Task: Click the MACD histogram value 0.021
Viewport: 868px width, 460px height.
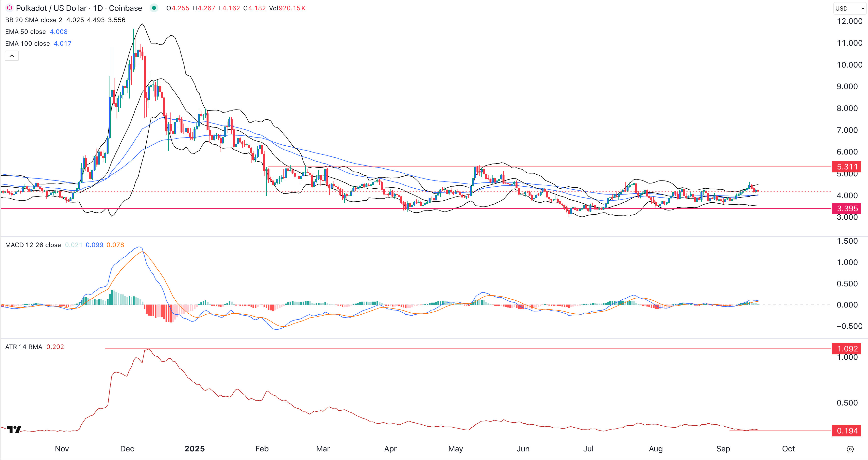Action: [73, 245]
